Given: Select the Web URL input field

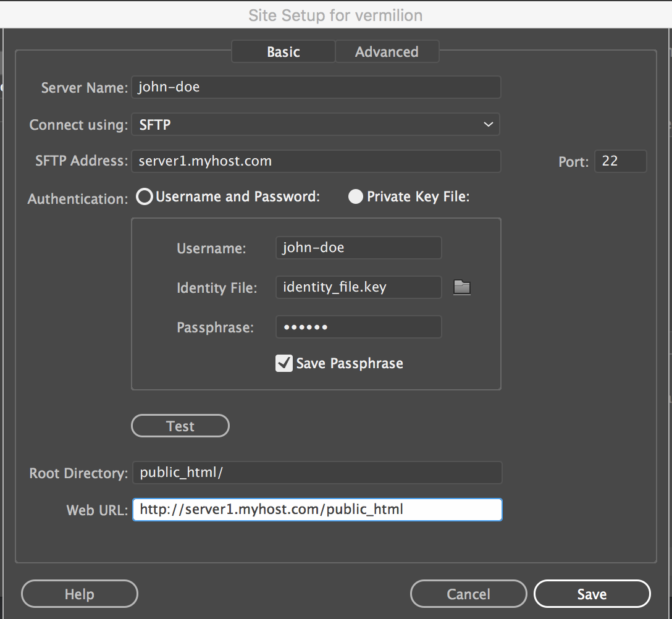Looking at the screenshot, I should tap(316, 509).
